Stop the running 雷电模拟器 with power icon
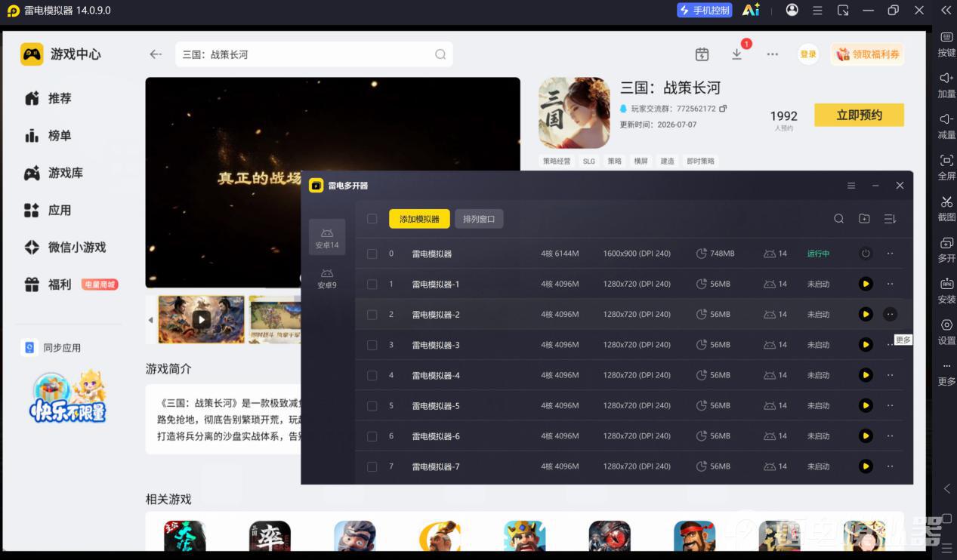The image size is (957, 560). tap(866, 254)
